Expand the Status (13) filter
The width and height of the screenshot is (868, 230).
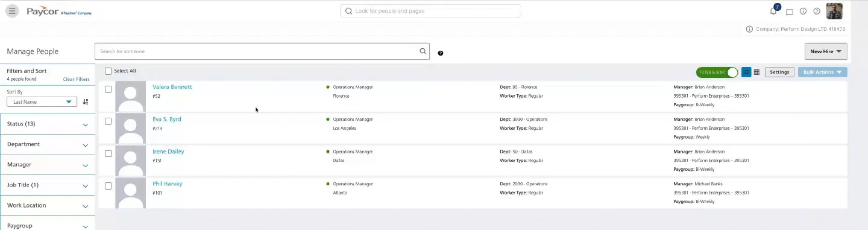point(48,124)
